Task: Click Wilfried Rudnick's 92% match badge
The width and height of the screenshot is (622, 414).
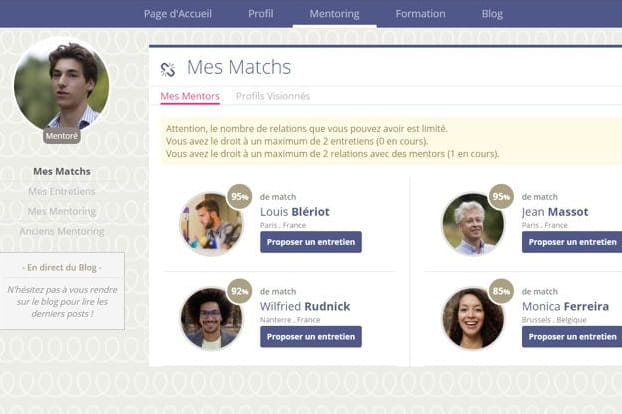Action: point(239,291)
